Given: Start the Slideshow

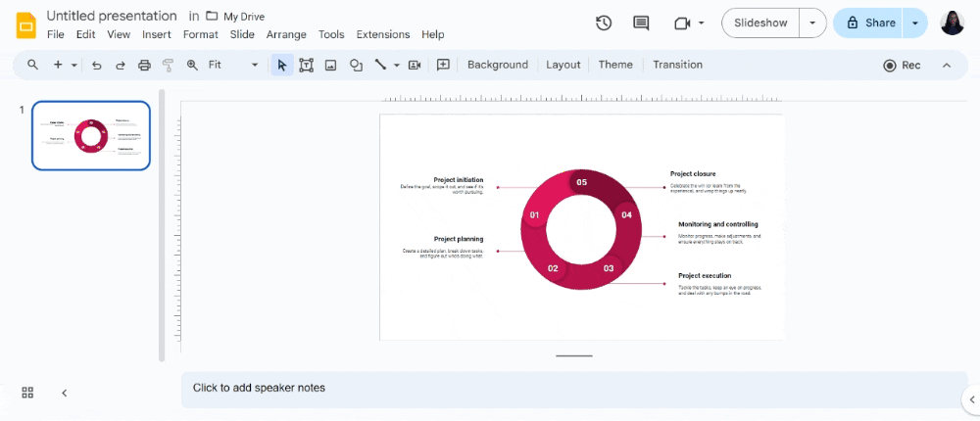Looking at the screenshot, I should coord(760,23).
